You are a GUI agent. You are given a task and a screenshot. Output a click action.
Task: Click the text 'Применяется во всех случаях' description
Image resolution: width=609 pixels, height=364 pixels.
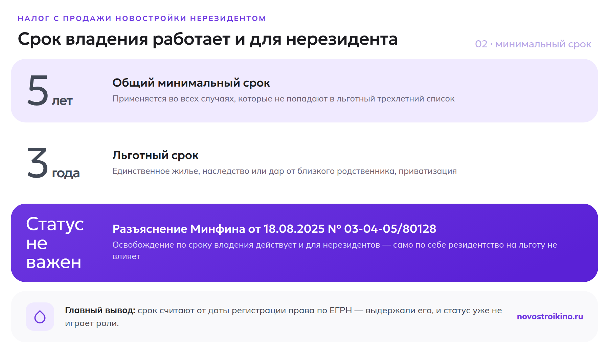pos(284,99)
